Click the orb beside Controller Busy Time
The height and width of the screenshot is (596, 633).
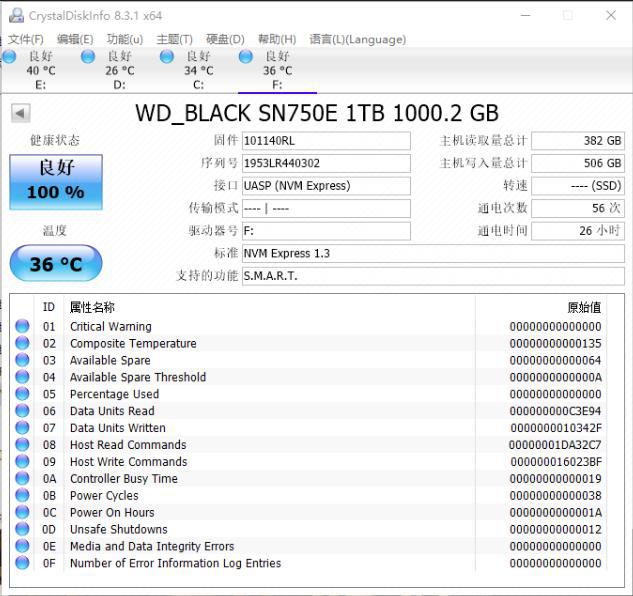(x=22, y=478)
